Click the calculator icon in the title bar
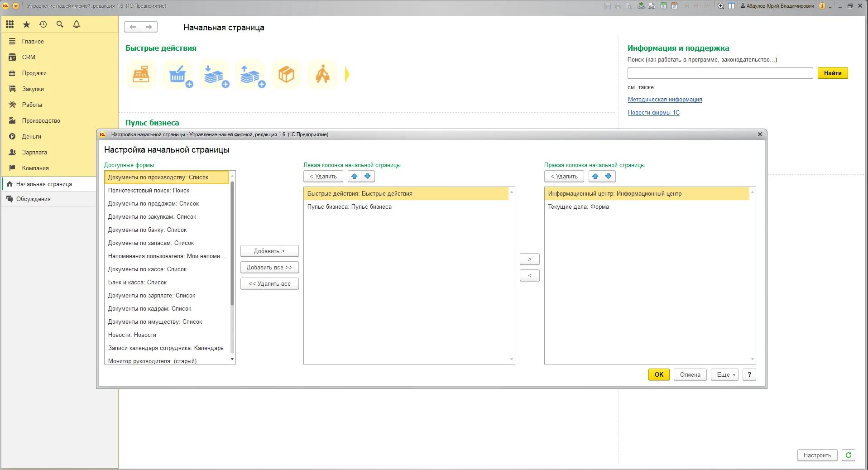Screen dimensions: 868x470 click(663, 6)
